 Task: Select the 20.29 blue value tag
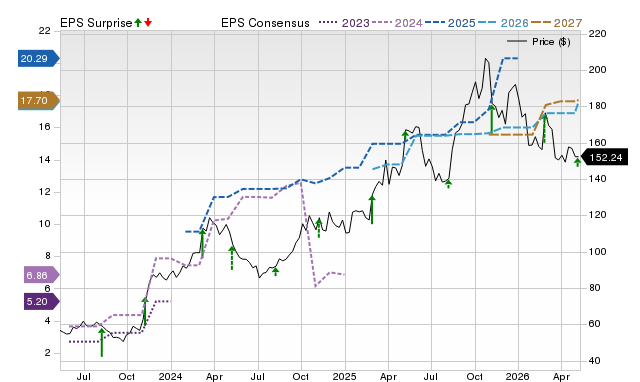pos(39,58)
